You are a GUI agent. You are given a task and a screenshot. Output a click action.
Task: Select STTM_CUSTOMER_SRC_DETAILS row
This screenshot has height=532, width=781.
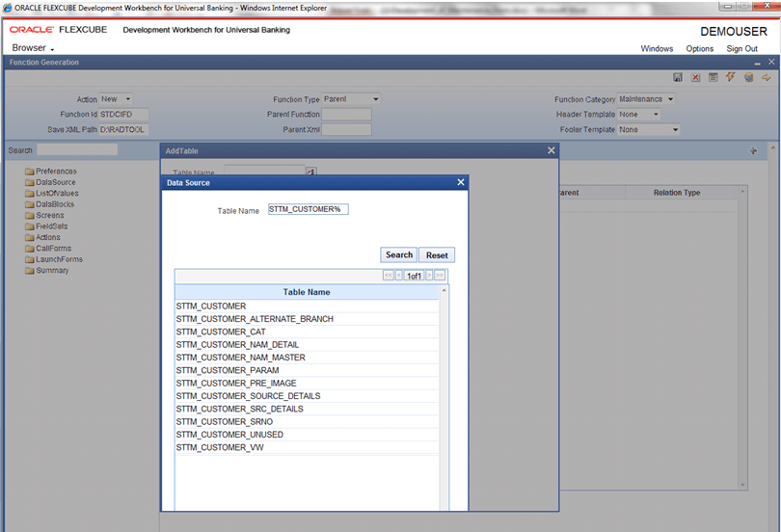307,409
